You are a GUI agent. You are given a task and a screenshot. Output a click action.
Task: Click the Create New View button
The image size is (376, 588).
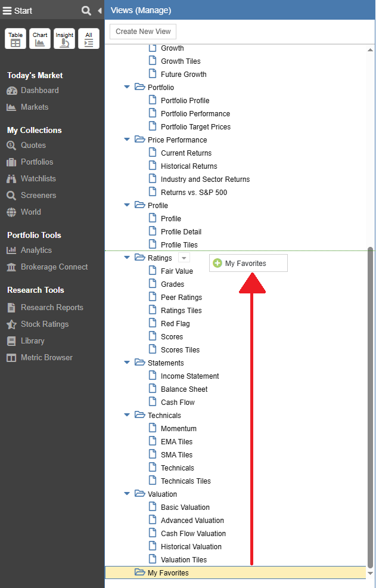(143, 32)
